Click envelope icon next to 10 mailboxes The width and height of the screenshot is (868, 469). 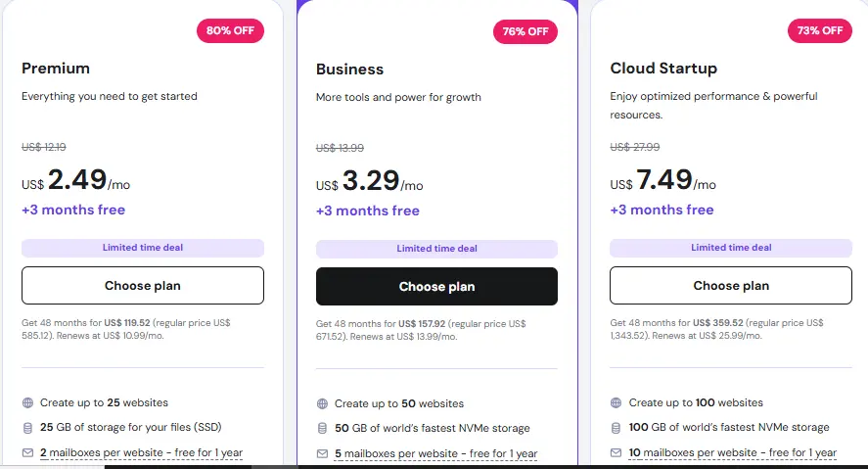point(616,453)
